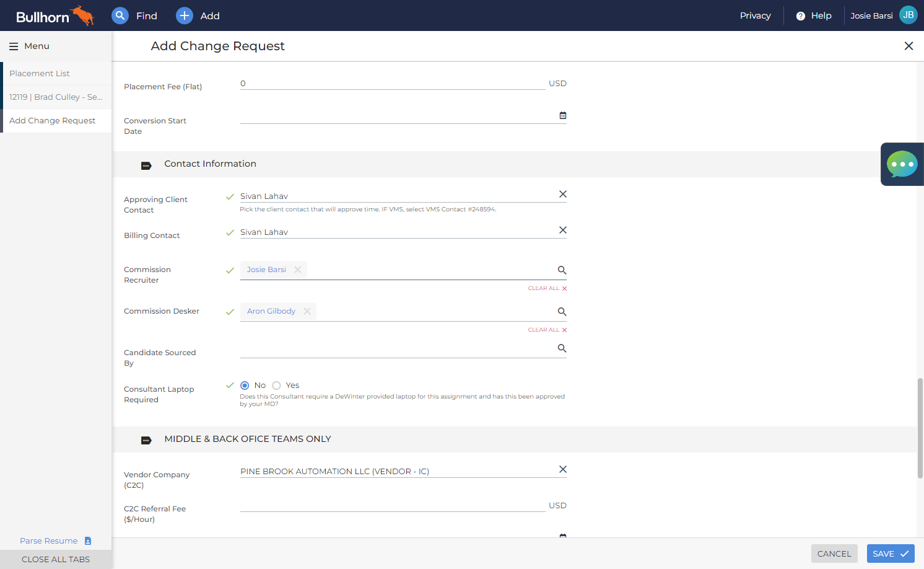Clear the Approving Client Contact value
Viewport: 924px width, 569px height.
(563, 194)
